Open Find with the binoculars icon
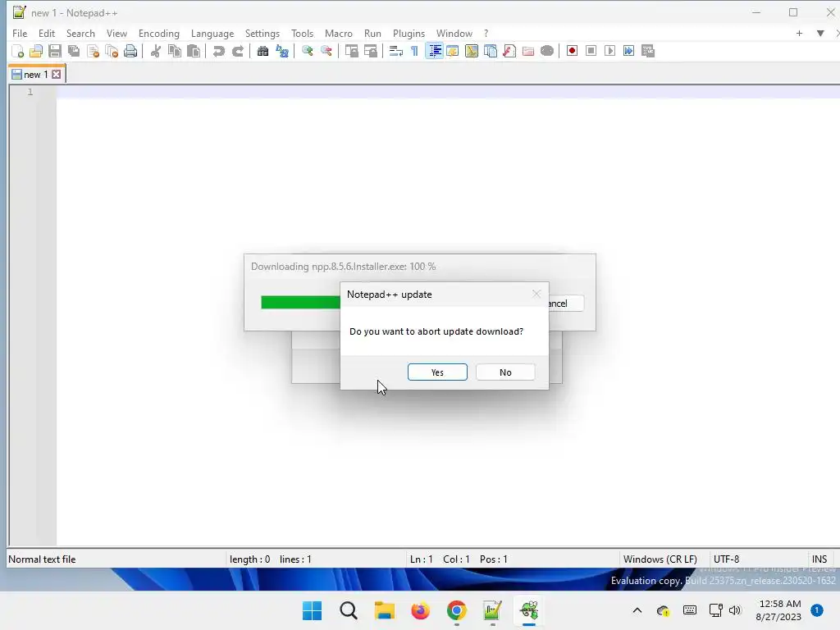Viewport: 840px width, 630px height. click(262, 51)
